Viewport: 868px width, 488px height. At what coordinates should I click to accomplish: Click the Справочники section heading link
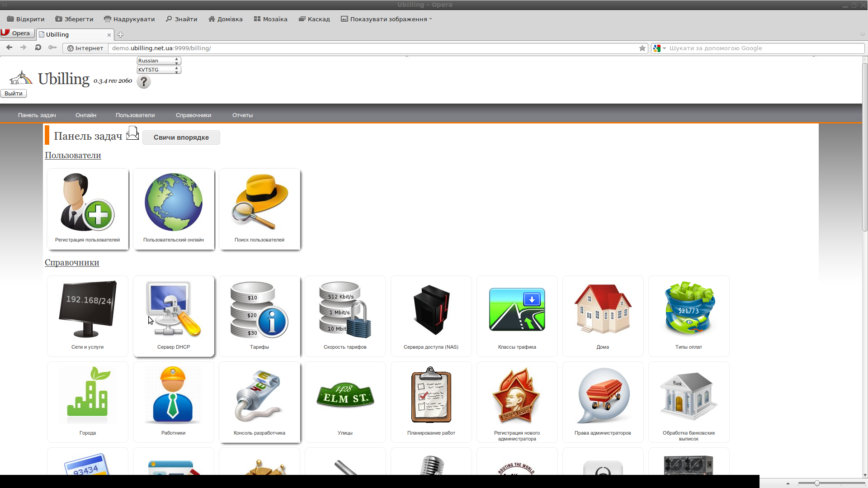(72, 262)
